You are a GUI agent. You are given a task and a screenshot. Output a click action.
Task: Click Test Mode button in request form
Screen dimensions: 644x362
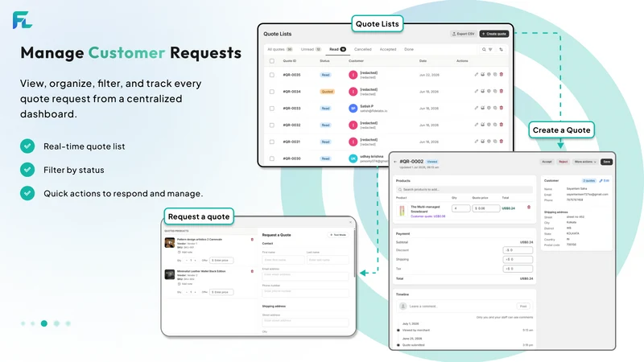[x=338, y=235]
